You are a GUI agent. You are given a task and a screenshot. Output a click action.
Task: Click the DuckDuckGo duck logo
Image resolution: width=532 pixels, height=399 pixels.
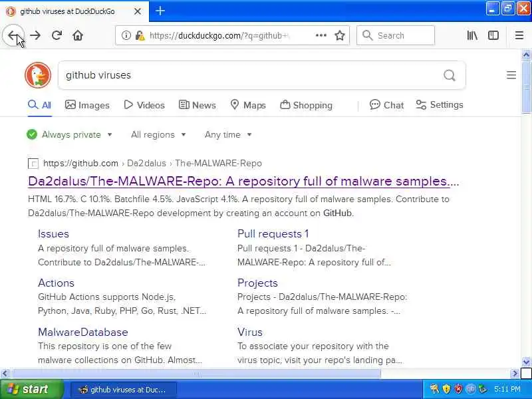pos(38,75)
